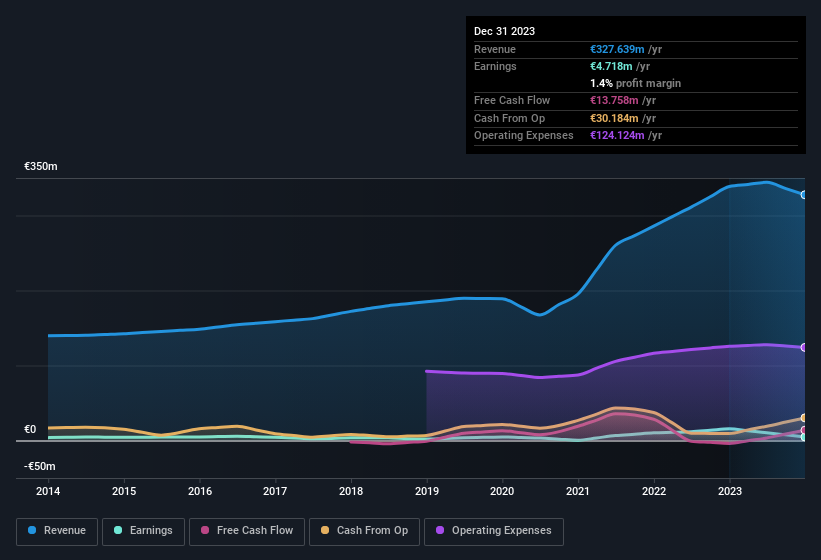The image size is (821, 560).
Task: Click the €350m y-axis label
Action: (x=41, y=167)
